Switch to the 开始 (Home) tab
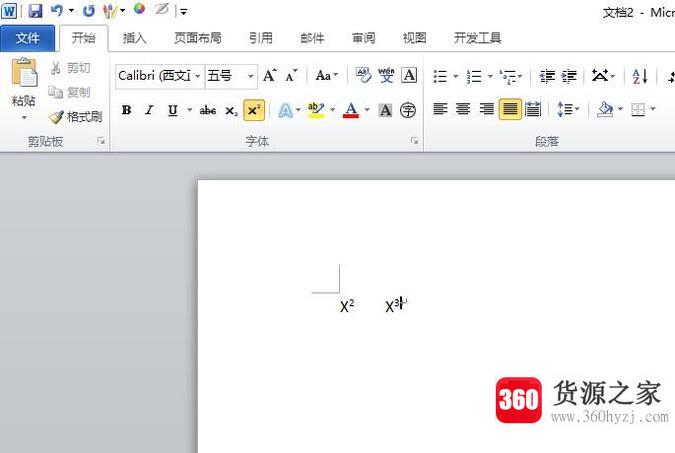Viewport: 675px width, 453px height. click(x=84, y=38)
